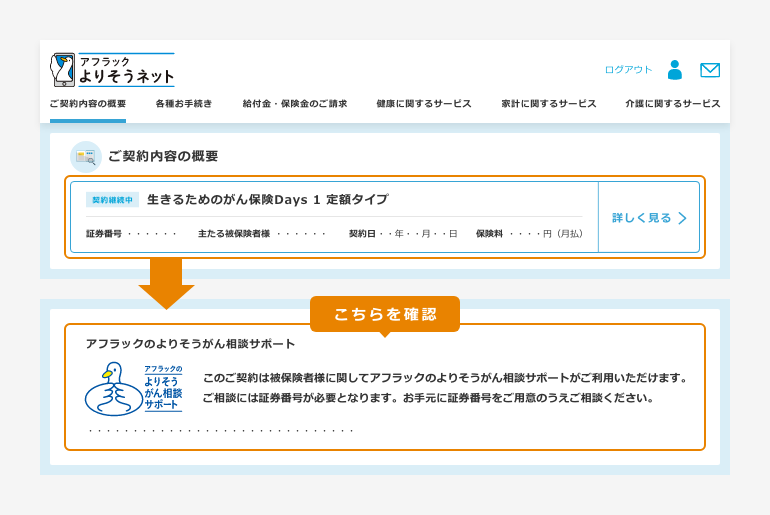Click the 保険料 label
This screenshot has height=515, width=770.
pos(489,234)
